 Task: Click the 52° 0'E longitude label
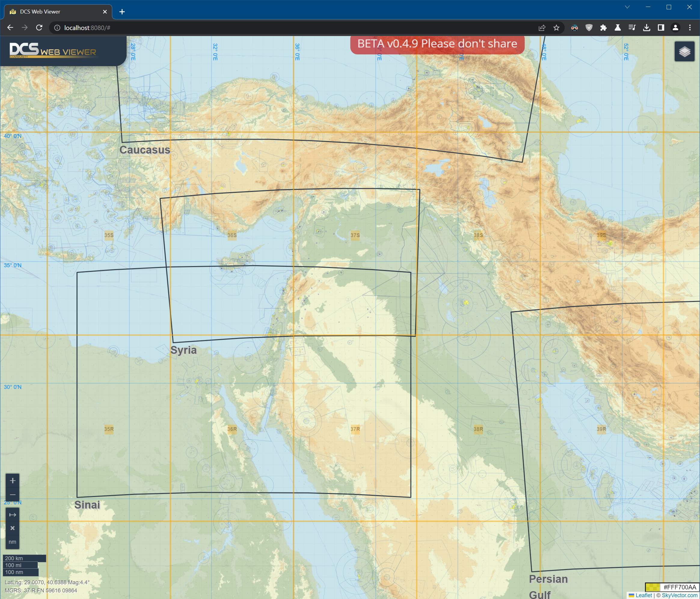[x=626, y=52]
